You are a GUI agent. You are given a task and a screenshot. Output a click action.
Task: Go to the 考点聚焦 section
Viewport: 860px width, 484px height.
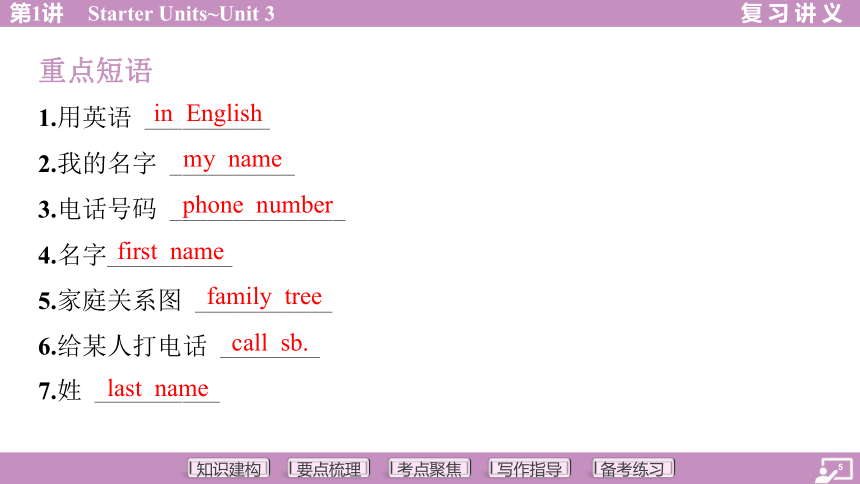pyautogui.click(x=429, y=469)
